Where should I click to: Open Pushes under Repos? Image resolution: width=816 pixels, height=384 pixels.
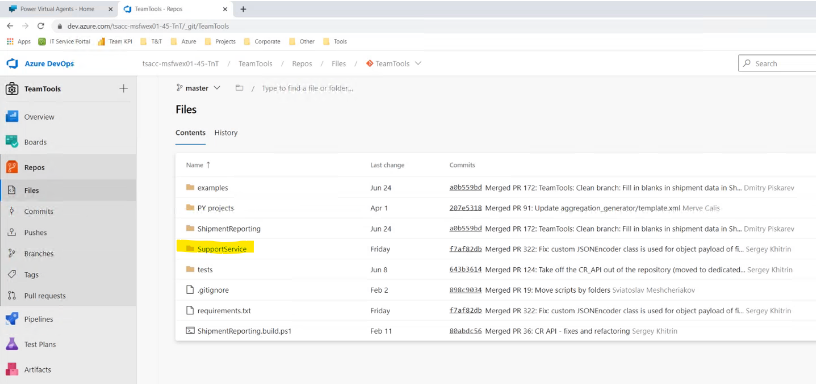point(68,233)
